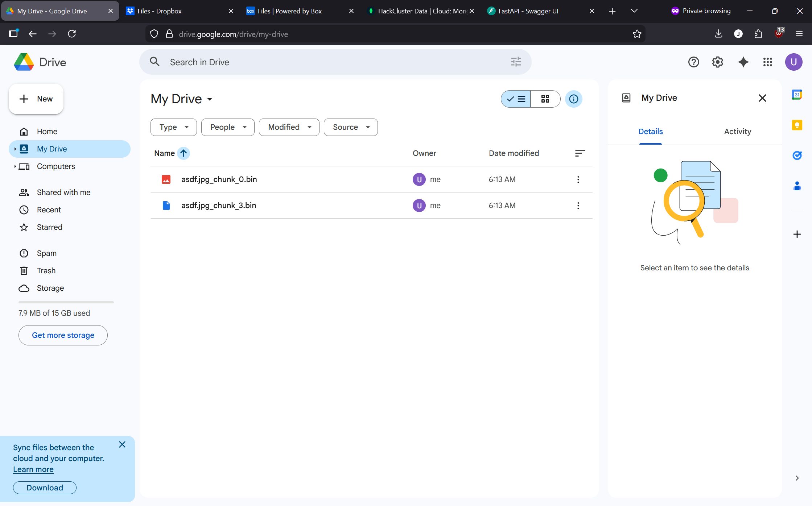Screen dimensions: 812x506
Task: Open the Help question mark icon
Action: tap(693, 62)
